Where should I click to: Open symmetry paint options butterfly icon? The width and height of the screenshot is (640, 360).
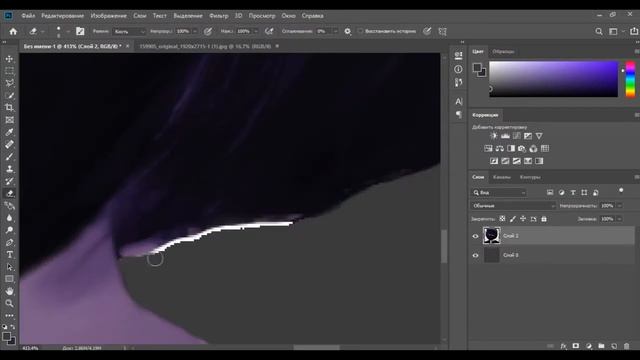coord(442,31)
